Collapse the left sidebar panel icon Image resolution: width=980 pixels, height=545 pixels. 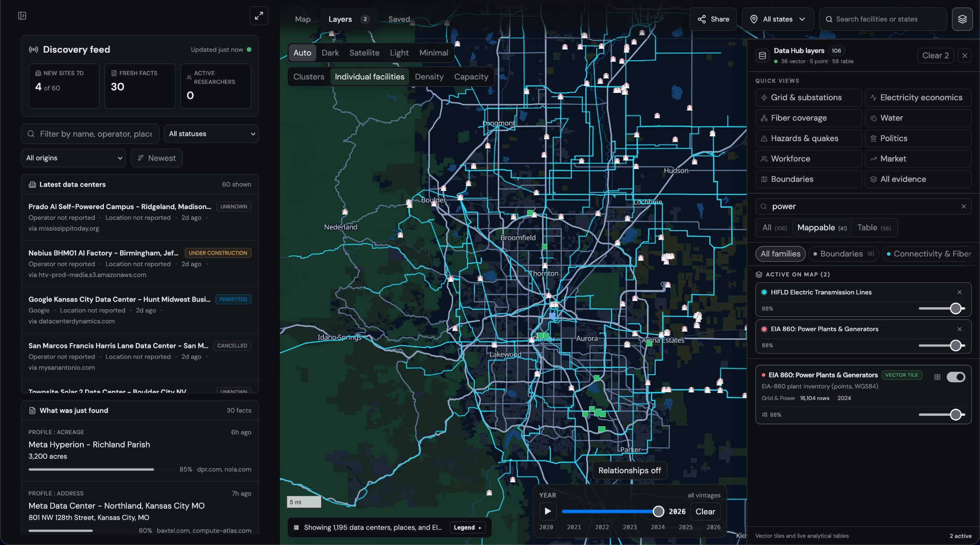coord(22,16)
